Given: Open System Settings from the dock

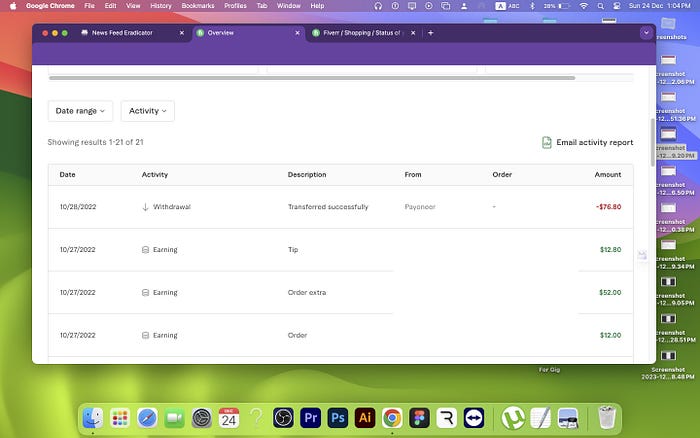Looking at the screenshot, I should tap(202, 418).
